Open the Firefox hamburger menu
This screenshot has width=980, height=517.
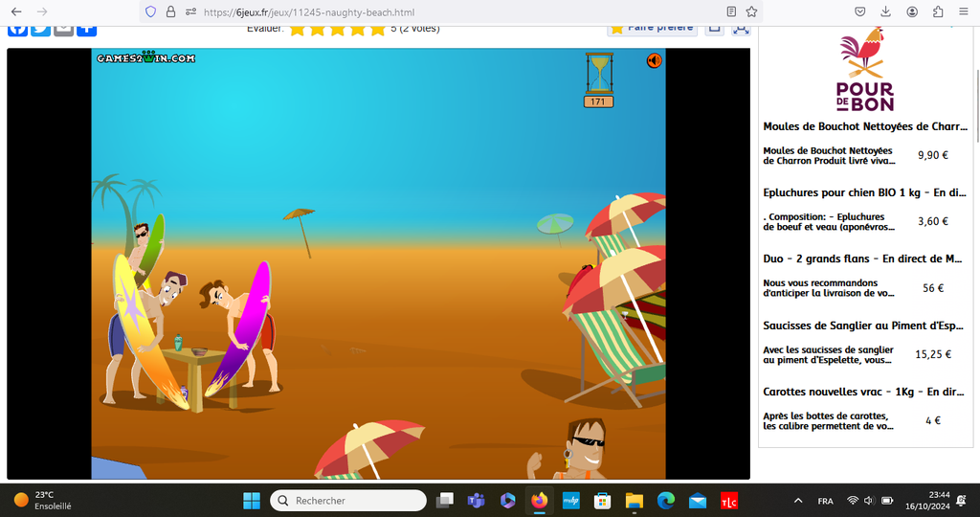(x=963, y=11)
